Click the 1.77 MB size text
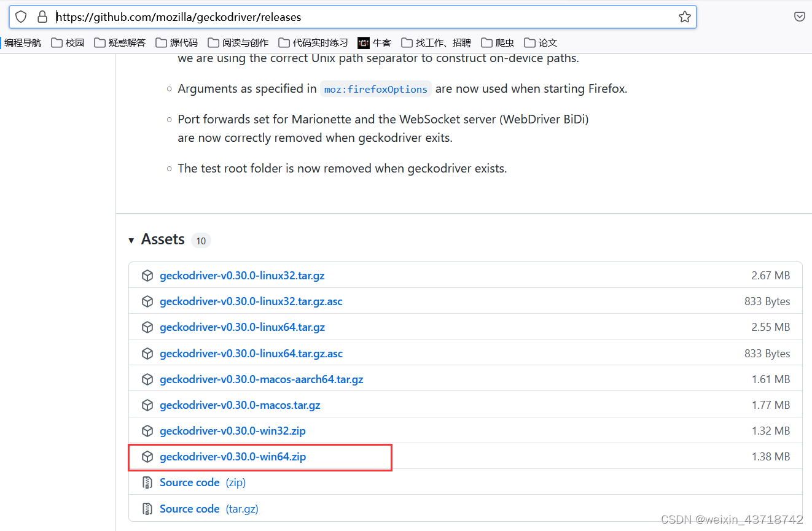812x531 pixels. pyautogui.click(x=771, y=405)
